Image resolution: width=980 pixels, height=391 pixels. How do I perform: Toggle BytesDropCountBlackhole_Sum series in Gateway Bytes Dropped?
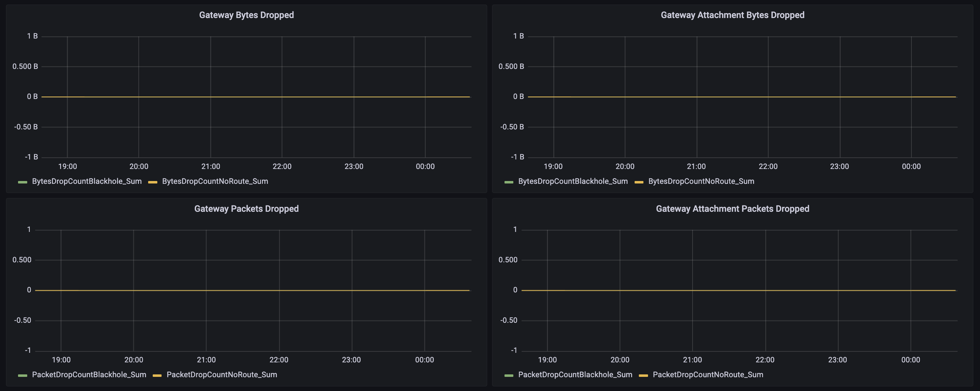tap(87, 181)
